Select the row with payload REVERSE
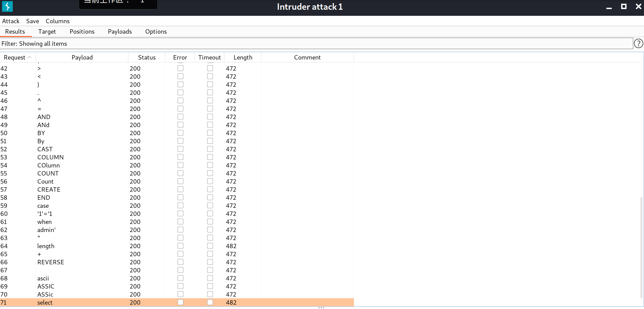The image size is (644, 309). [x=177, y=262]
